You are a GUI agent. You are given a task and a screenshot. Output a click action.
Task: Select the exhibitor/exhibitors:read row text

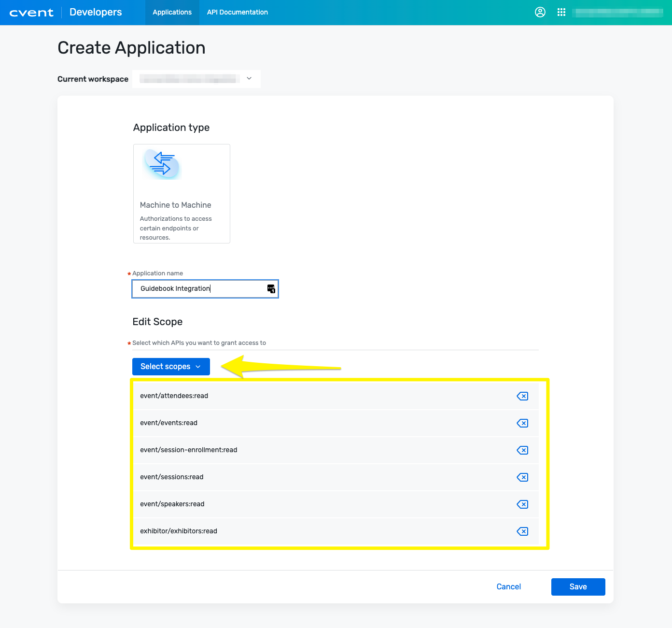[179, 531]
